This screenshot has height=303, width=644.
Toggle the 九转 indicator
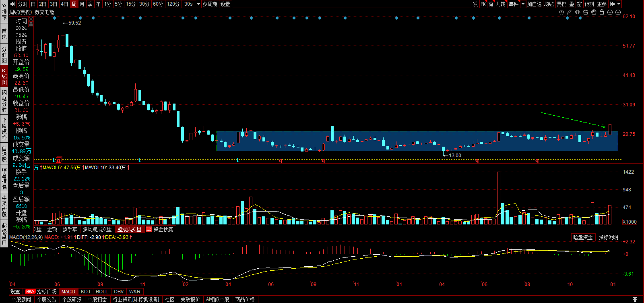point(500,4)
